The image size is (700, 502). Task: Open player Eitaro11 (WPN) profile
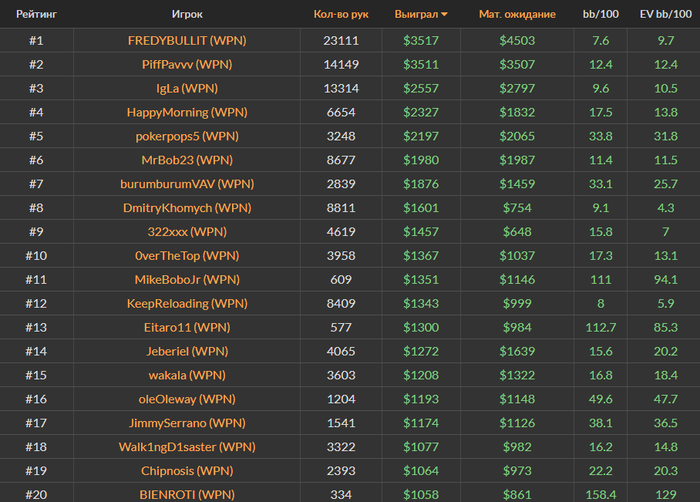pyautogui.click(x=187, y=328)
